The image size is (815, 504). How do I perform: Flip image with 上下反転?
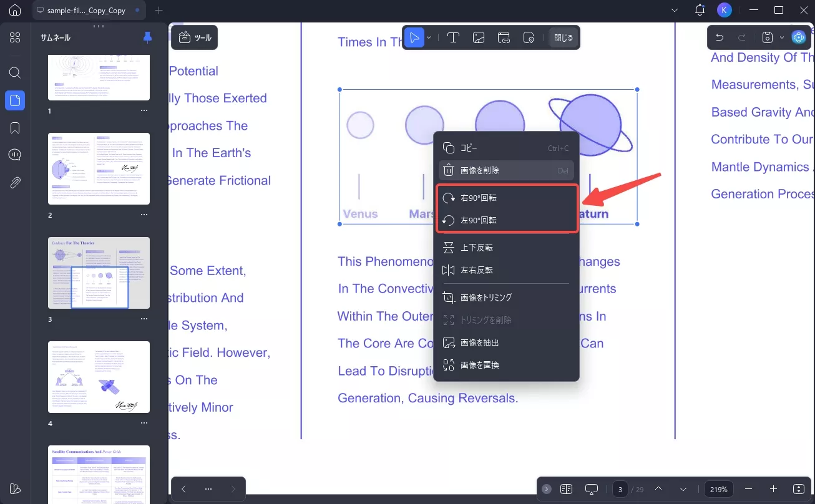click(506, 248)
